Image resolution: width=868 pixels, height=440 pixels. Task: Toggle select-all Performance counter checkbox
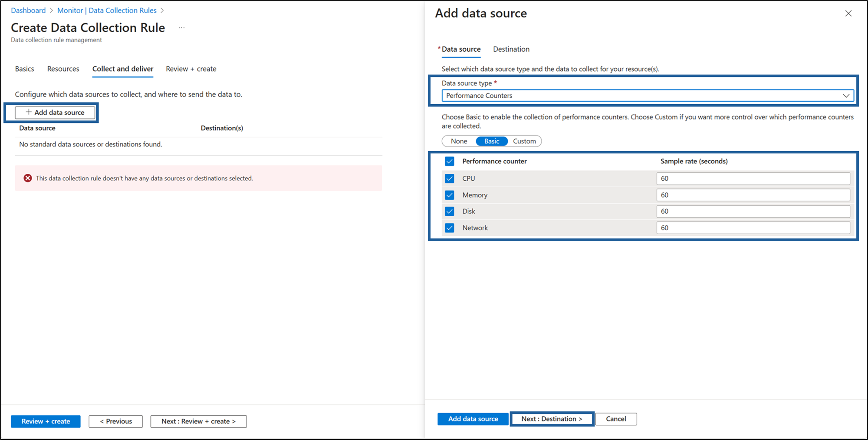point(450,161)
